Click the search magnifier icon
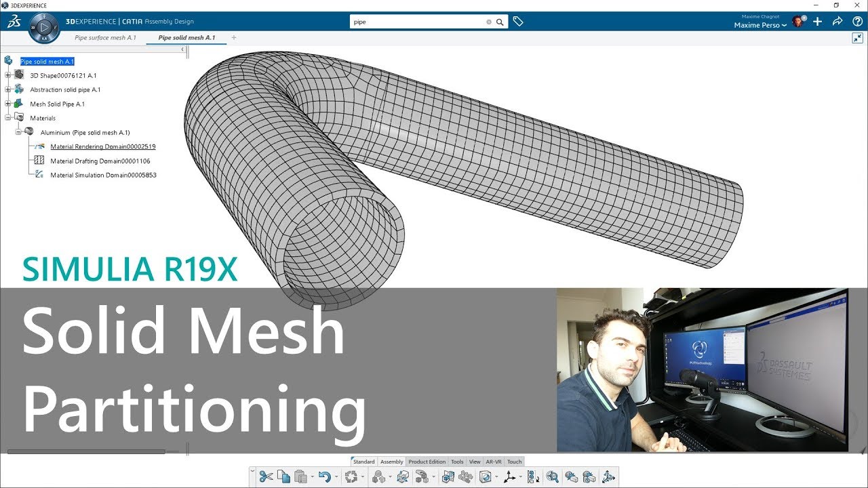Screen dimensions: 868x488 (500, 22)
